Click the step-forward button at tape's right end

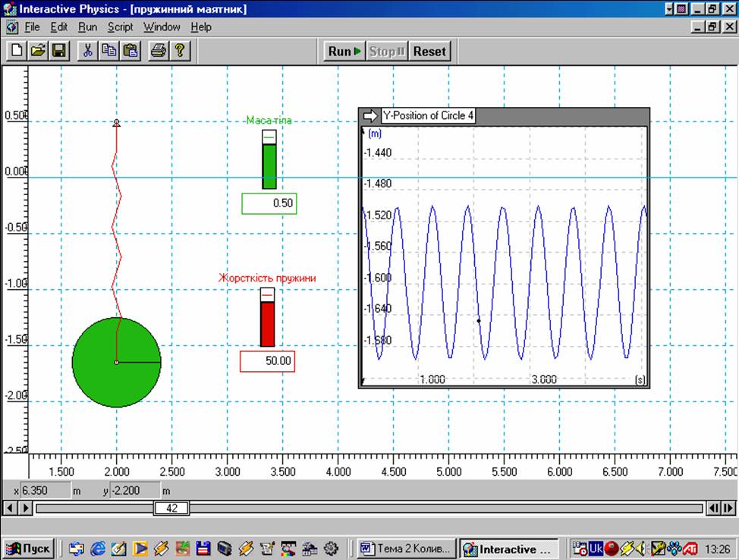click(728, 508)
